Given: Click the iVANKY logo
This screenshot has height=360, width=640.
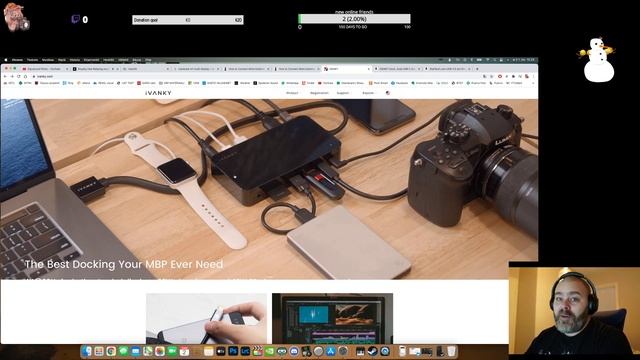Looking at the screenshot, I should (158, 93).
